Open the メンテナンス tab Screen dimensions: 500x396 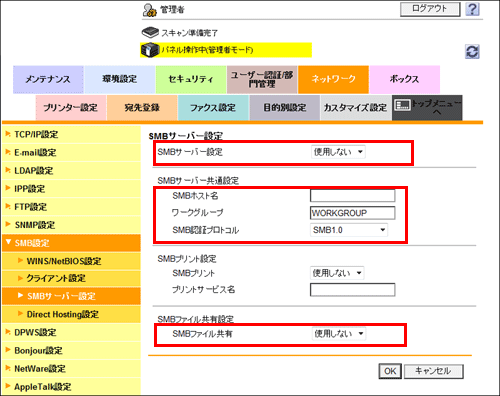coord(48,79)
